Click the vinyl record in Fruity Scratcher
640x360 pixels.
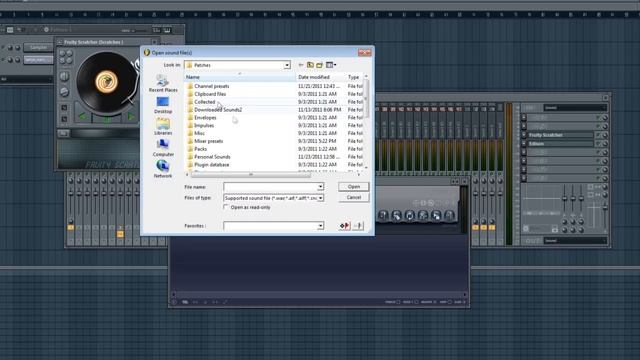coord(106,81)
